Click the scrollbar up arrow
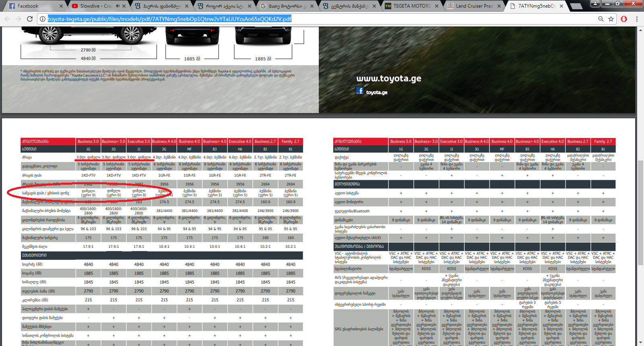Viewport: 644px width, 346px height. (x=640, y=29)
